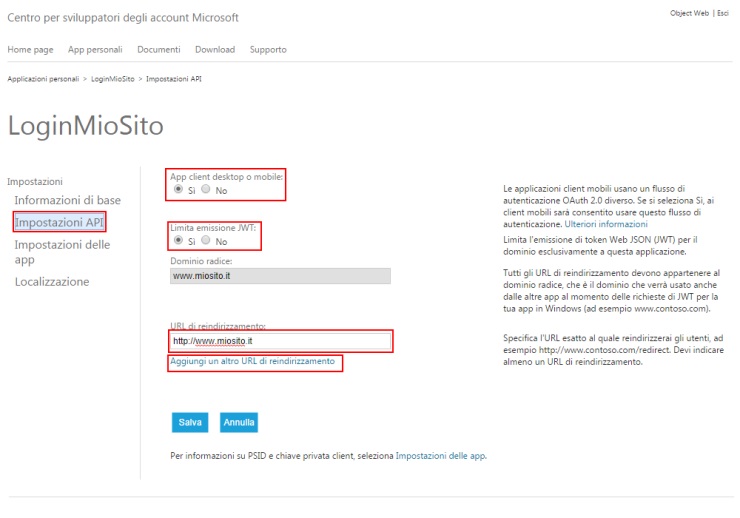Open the Supporto navigation item

268,49
